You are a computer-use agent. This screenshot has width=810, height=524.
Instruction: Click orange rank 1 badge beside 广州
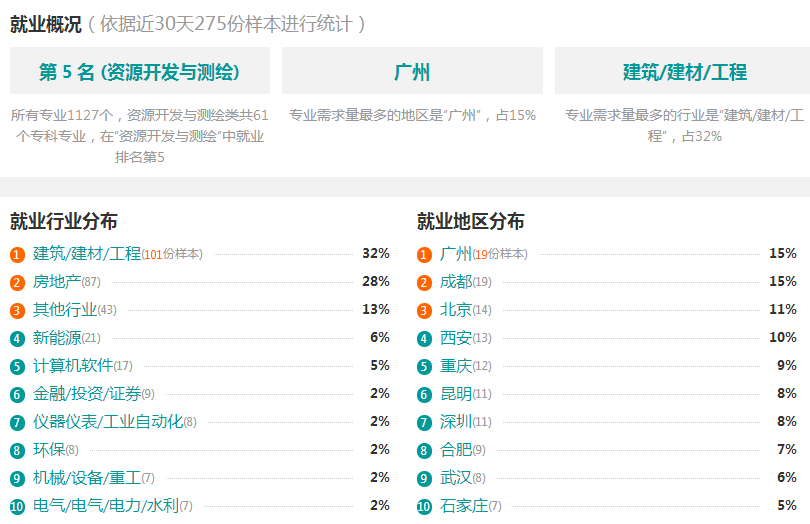click(424, 255)
